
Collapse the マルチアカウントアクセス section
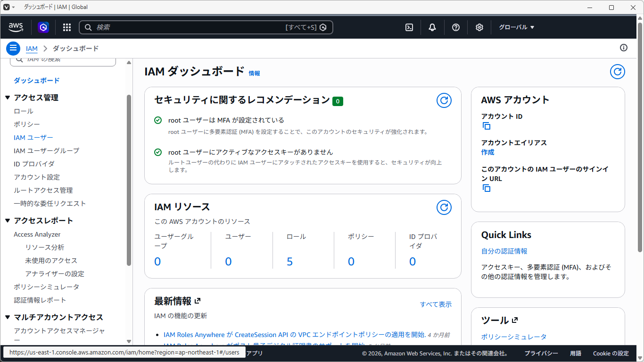coord(8,317)
